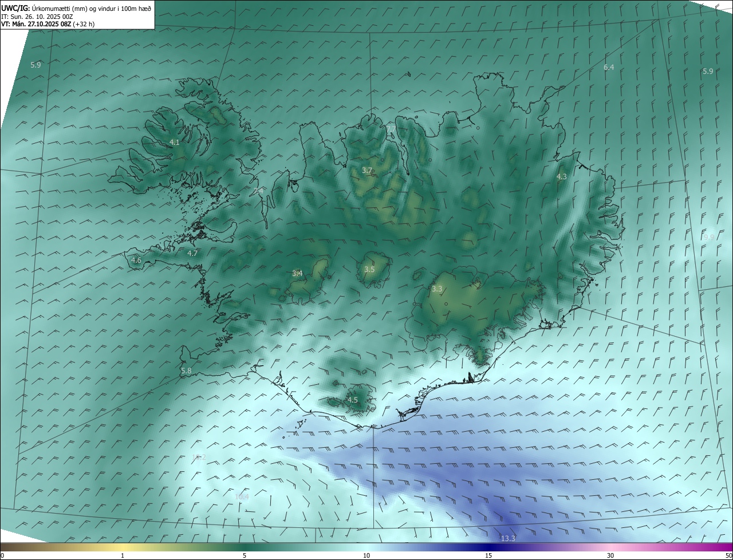Click the 10.4 value label over the sea

242,496
